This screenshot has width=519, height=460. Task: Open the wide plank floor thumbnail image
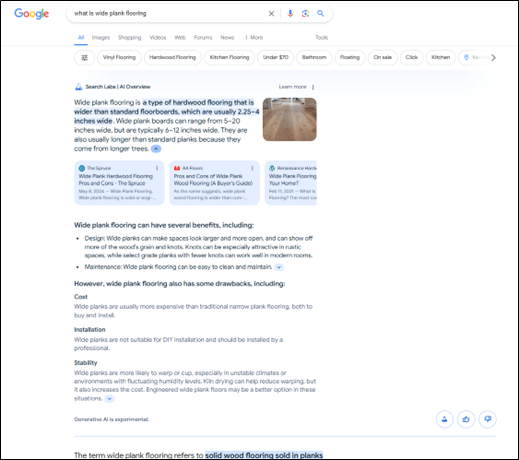click(290, 119)
